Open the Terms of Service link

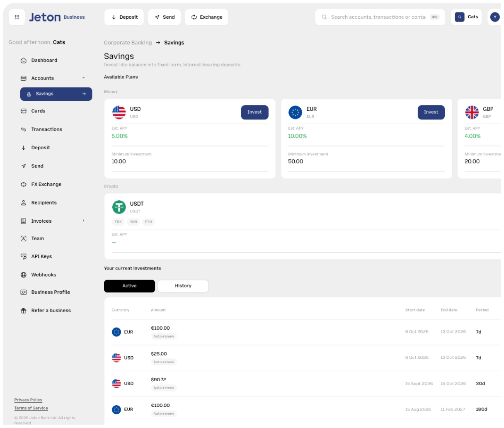31,409
